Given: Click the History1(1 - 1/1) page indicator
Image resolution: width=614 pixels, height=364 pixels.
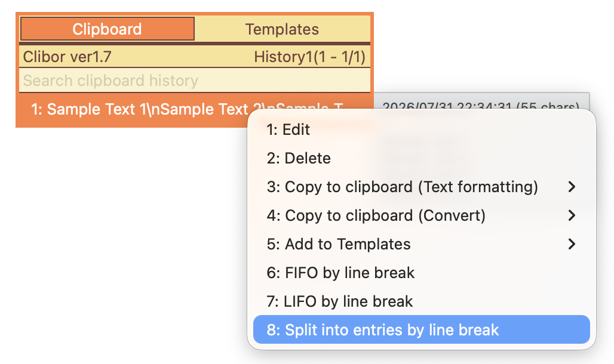Looking at the screenshot, I should 309,57.
